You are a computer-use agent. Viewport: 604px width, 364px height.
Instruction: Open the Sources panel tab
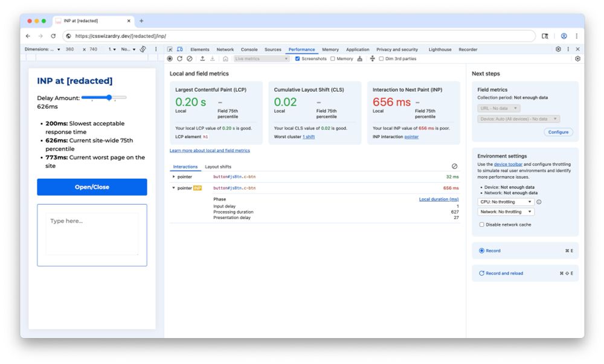point(273,49)
